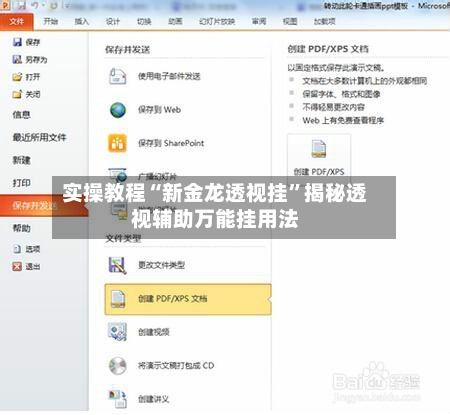Screen dimensions: 450x415
Task: Click the PowerPoint logo in title bar
Action: [5, 5]
